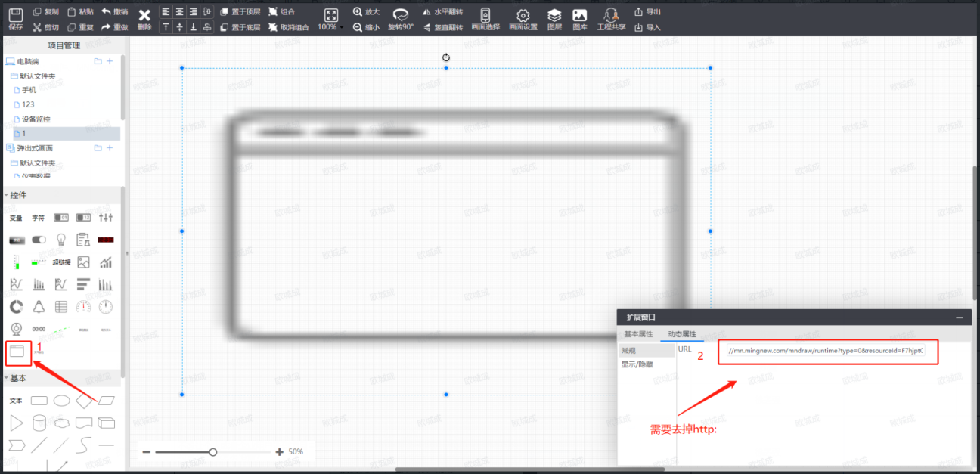Pick the toggle switch widget
980x474 pixels.
[x=39, y=240]
